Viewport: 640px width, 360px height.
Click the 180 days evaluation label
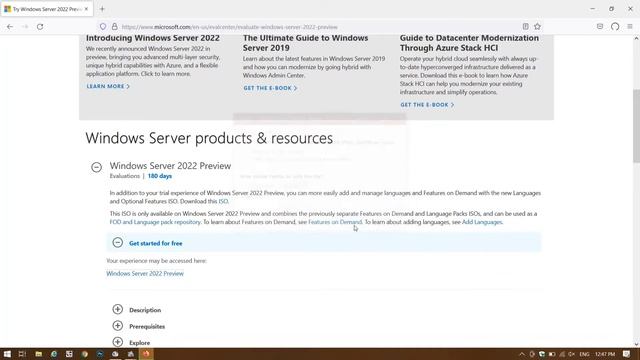pyautogui.click(x=160, y=176)
